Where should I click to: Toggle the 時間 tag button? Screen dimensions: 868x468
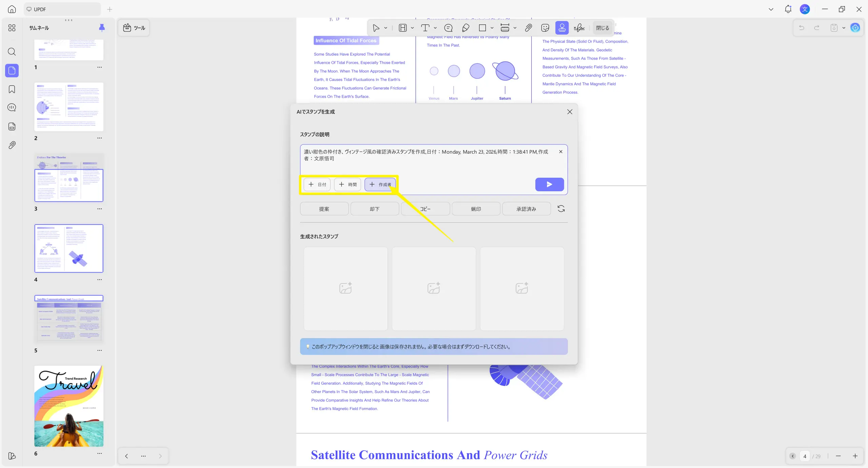pos(348,184)
